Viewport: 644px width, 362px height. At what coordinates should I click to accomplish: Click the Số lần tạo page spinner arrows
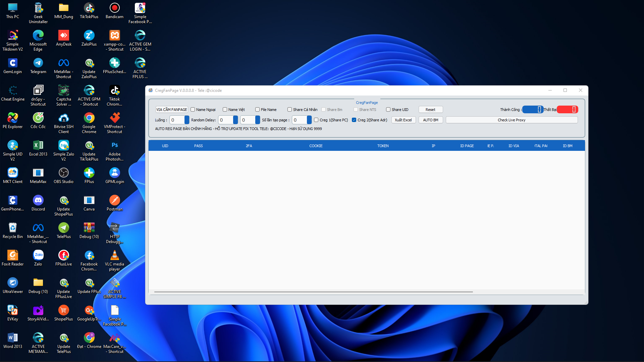coord(309,120)
